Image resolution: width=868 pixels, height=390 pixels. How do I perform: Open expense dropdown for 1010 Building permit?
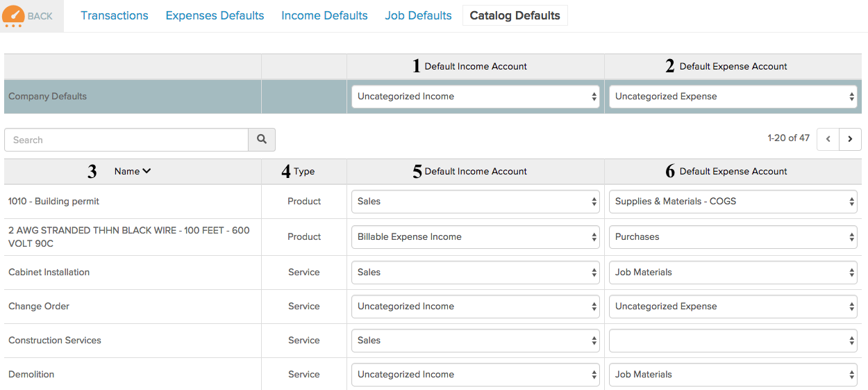pyautogui.click(x=733, y=202)
